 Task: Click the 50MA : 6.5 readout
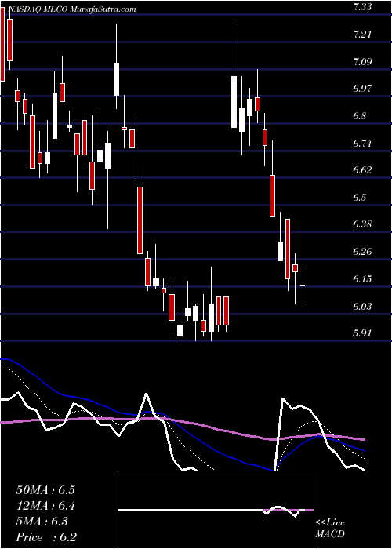(45, 490)
